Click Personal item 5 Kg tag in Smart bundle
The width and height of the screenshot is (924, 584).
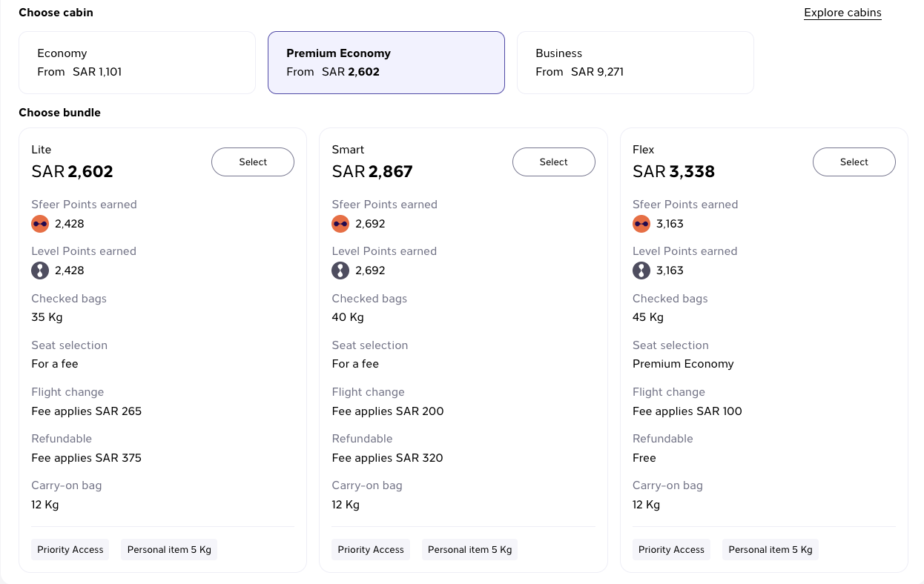470,549
